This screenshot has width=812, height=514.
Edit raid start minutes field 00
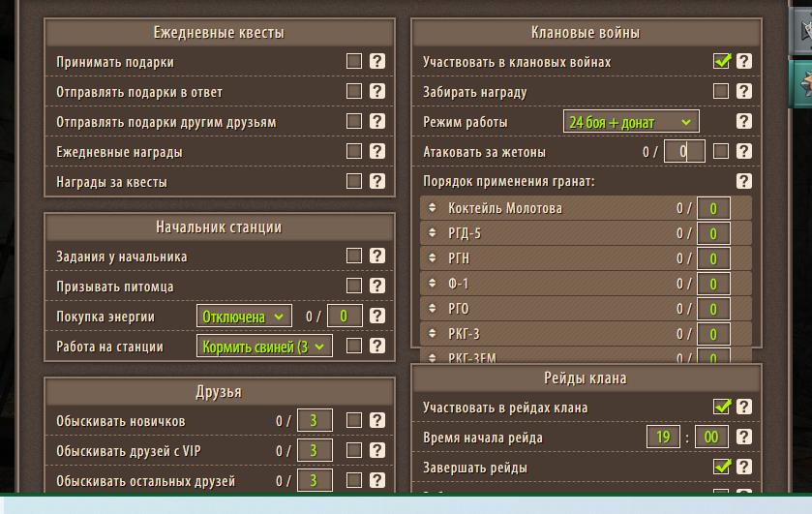(711, 438)
